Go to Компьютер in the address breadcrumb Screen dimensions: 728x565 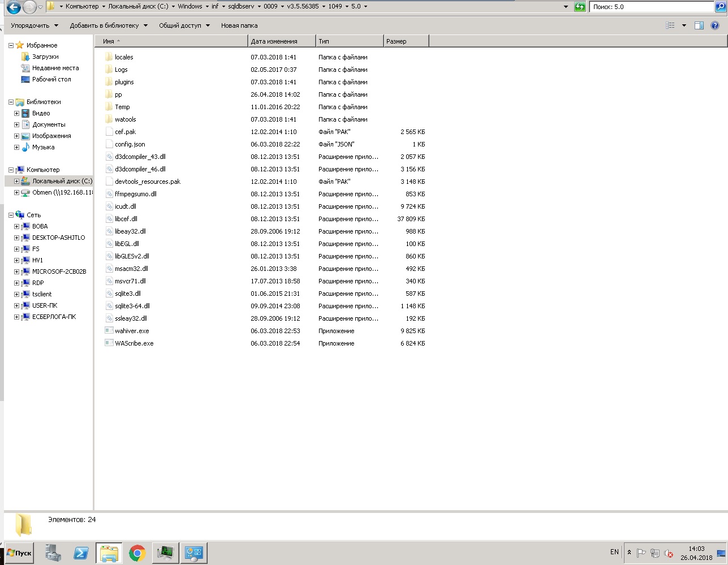coord(82,7)
